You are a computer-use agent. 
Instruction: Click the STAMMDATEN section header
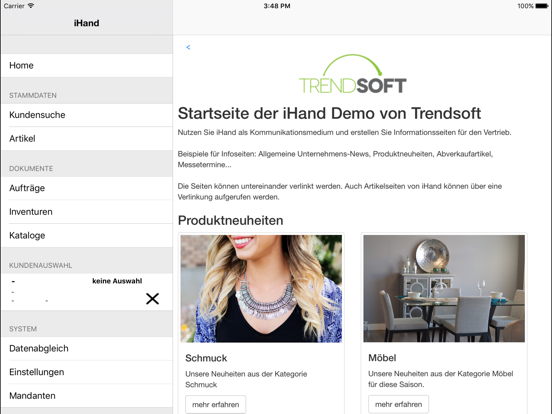coord(33,95)
